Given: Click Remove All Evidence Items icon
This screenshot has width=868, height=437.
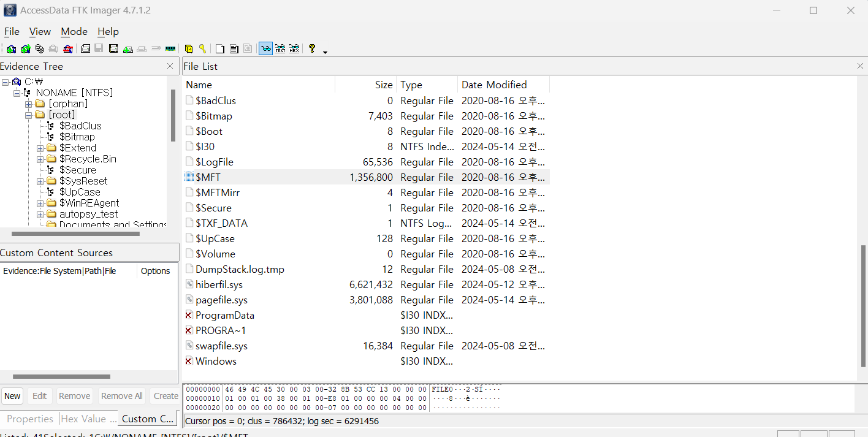Looking at the screenshot, I should point(68,48).
